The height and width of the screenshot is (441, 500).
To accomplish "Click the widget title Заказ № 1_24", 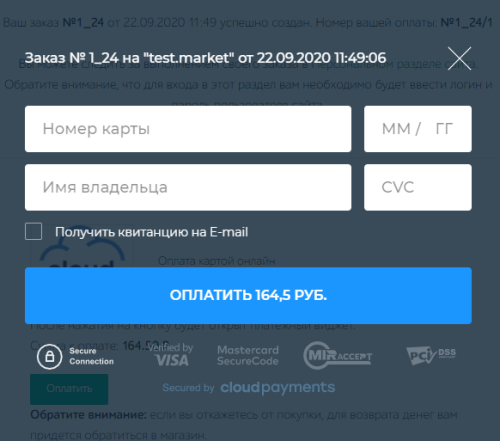I will pyautogui.click(x=205, y=58).
